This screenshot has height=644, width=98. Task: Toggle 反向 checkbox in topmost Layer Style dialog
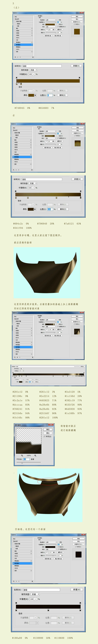58,24
